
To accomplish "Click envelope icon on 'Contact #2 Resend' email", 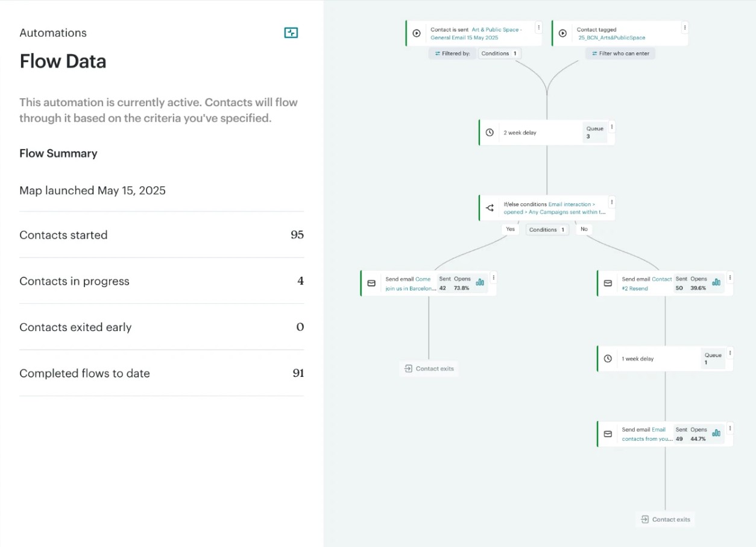I will pos(608,283).
